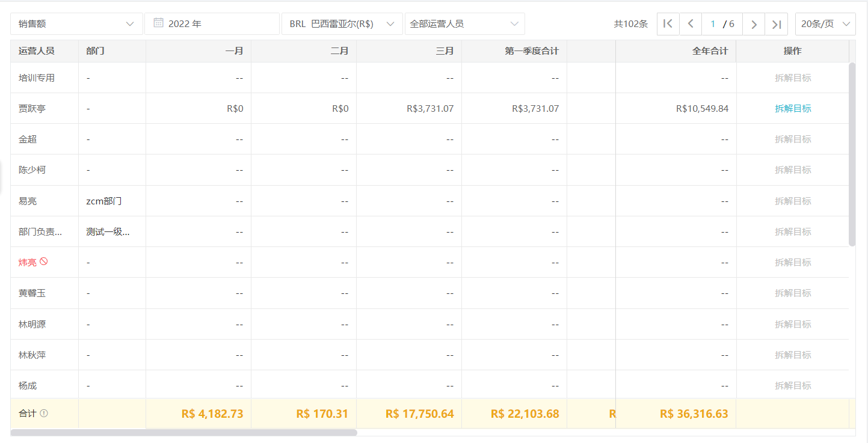Click 拆解目标 in the 贾跃亭 row
The height and width of the screenshot is (443, 868).
[794, 108]
